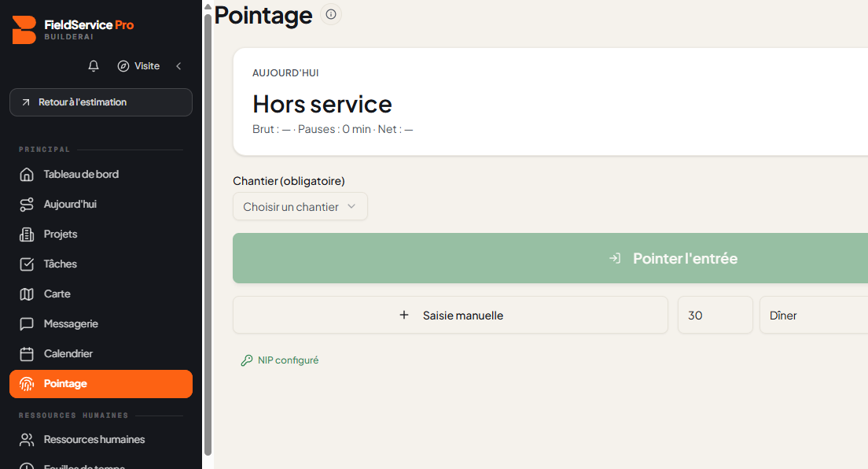
Task: Select the active Pointage menu item
Action: pyautogui.click(x=101, y=384)
